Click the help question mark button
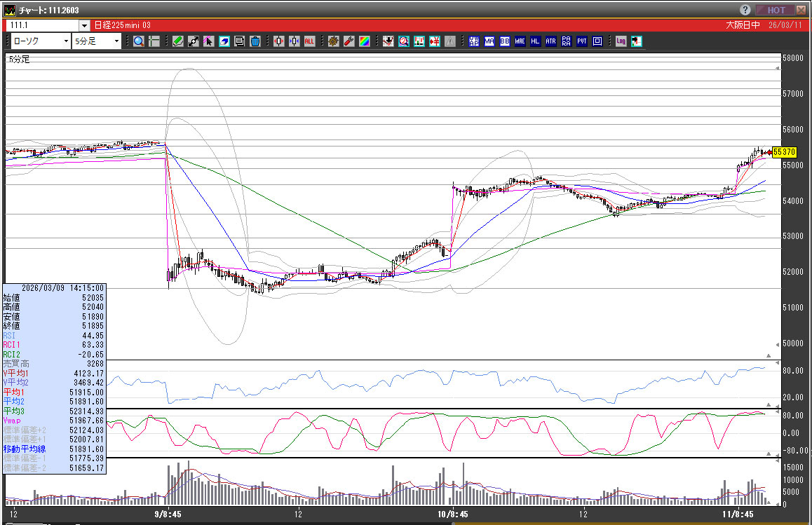Image resolution: width=812 pixels, height=525 pixels. tap(745, 10)
